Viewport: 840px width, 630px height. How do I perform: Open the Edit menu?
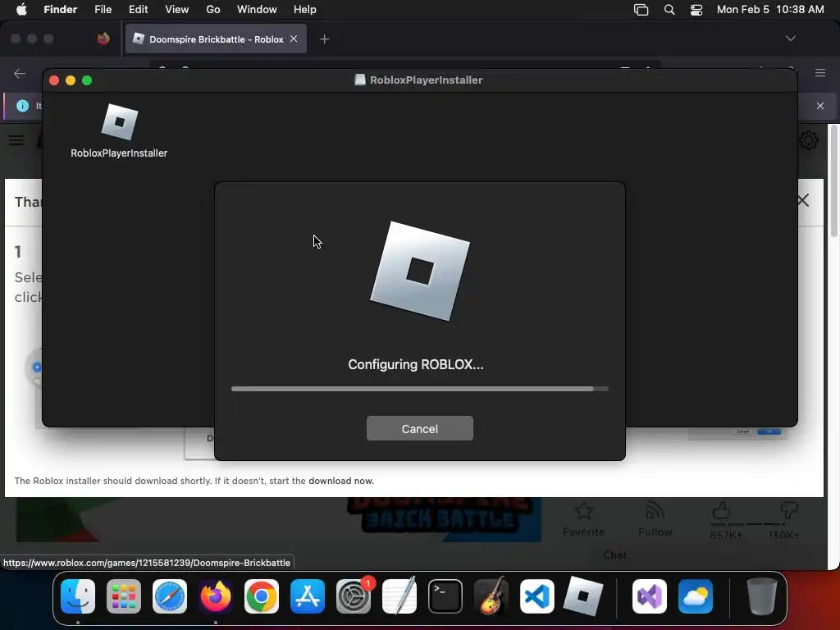coord(138,10)
